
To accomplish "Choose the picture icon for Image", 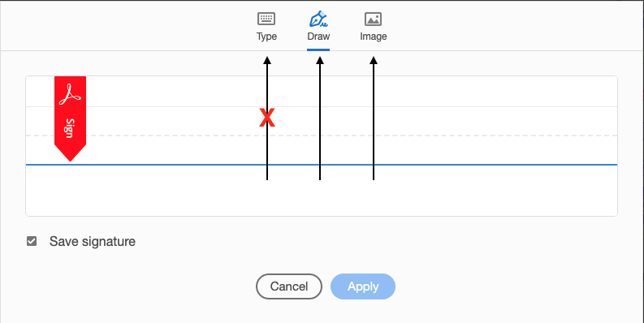I will click(374, 19).
